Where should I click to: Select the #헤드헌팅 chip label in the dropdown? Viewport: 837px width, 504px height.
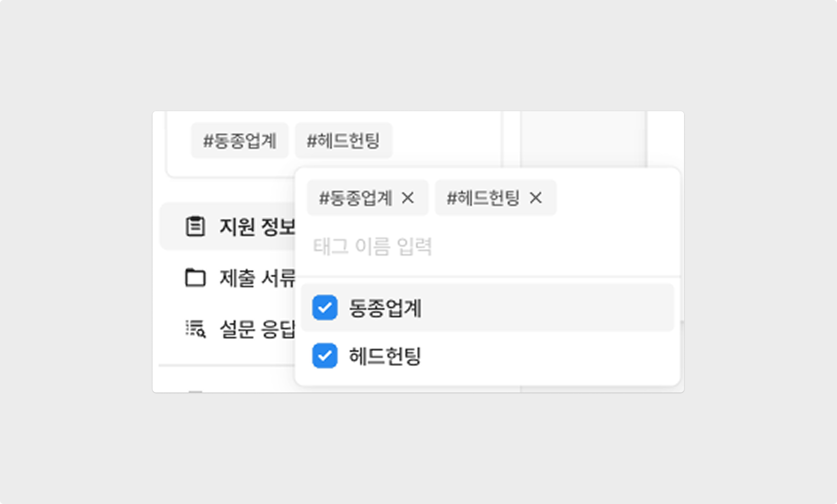tap(483, 198)
